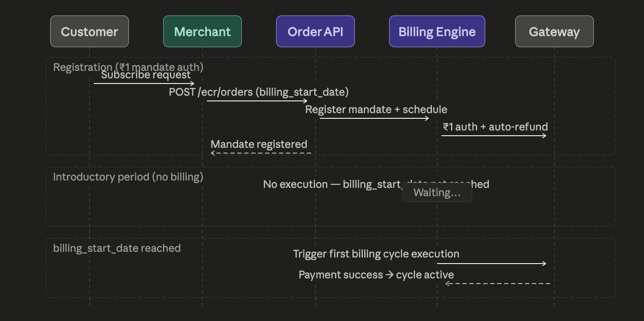644x321 pixels.
Task: Click the Order API participant box
Action: [x=315, y=31]
